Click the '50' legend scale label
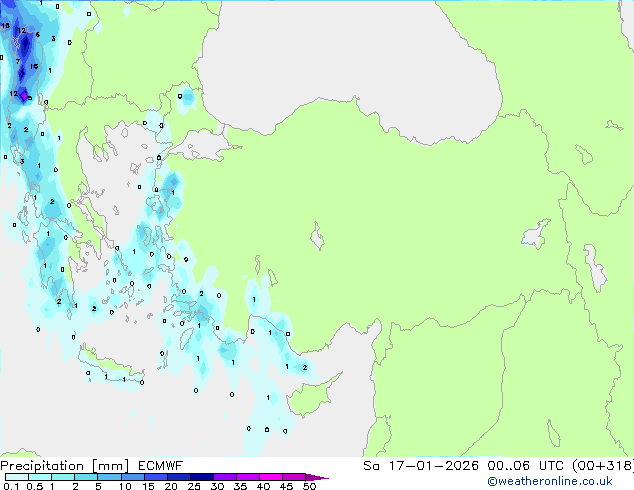Screen dimensions: 634x490 (x=309, y=486)
